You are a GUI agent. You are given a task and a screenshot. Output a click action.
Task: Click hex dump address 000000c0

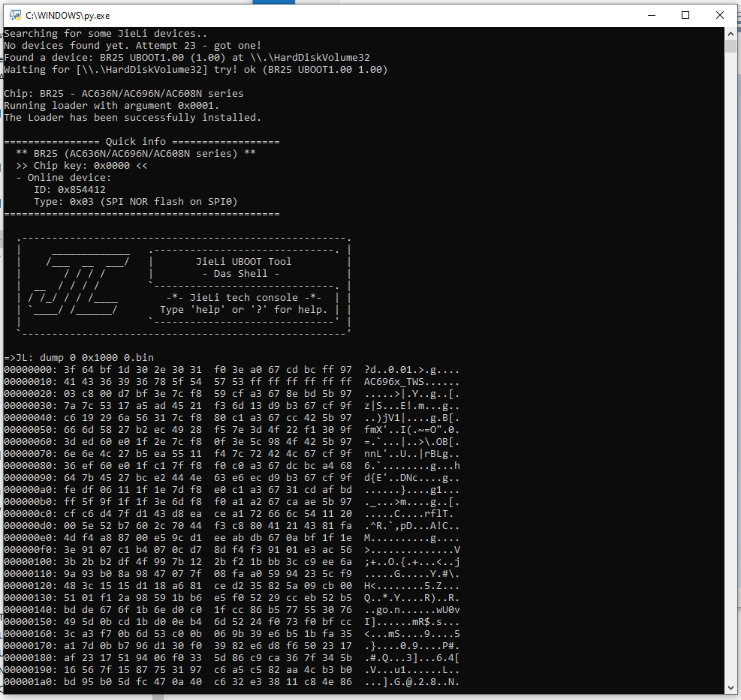(x=31, y=514)
